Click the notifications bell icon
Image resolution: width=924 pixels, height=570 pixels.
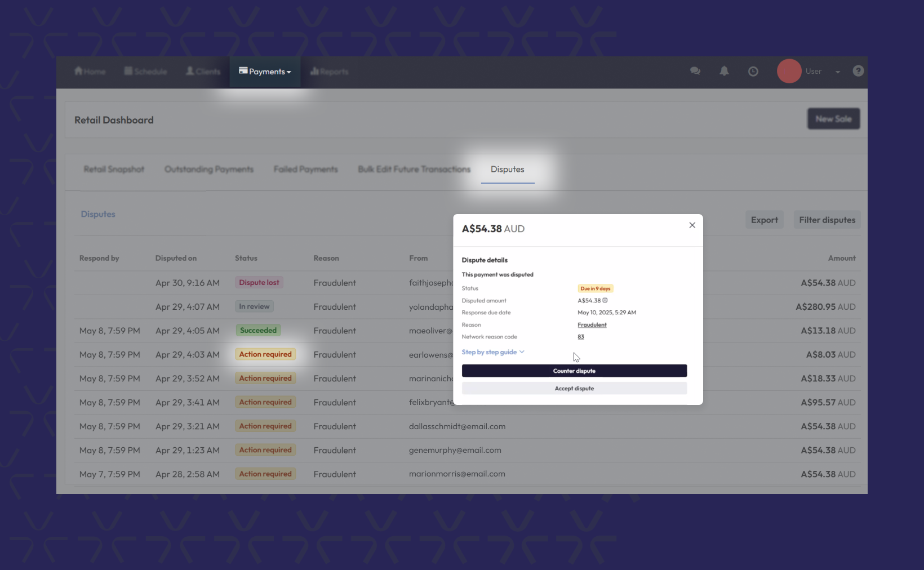[724, 71]
